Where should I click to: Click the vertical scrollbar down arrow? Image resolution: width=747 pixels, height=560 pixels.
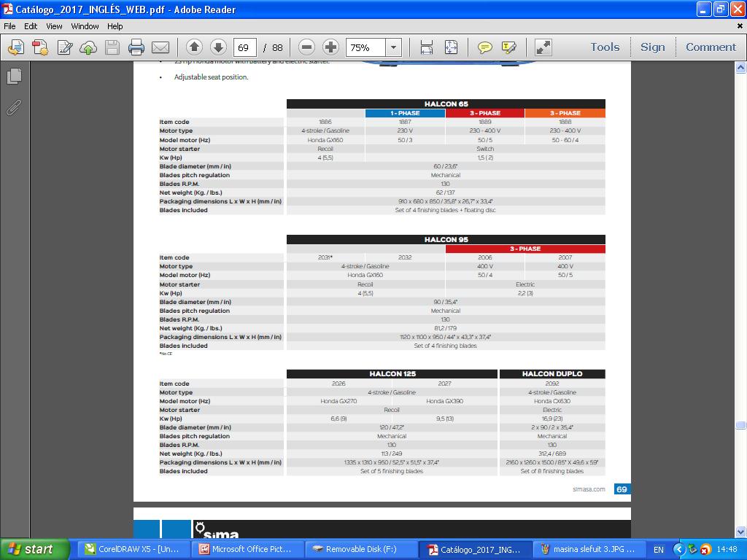coord(740,532)
